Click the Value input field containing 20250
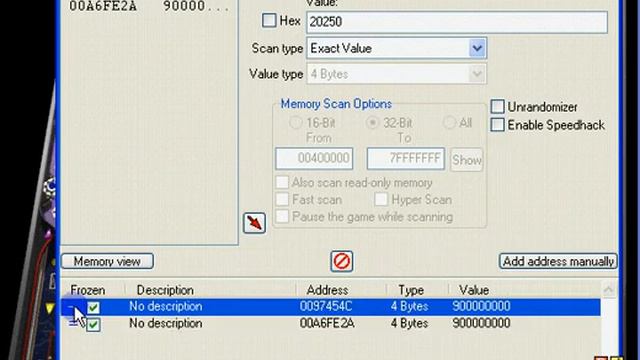This screenshot has height=360, width=640. tap(457, 22)
